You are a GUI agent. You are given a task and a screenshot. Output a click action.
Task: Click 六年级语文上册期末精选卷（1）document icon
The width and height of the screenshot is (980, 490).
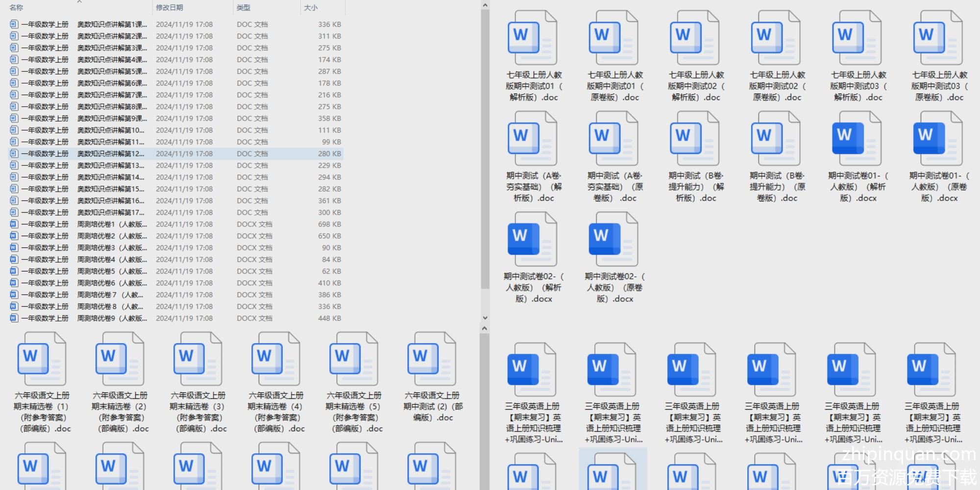tap(42, 359)
